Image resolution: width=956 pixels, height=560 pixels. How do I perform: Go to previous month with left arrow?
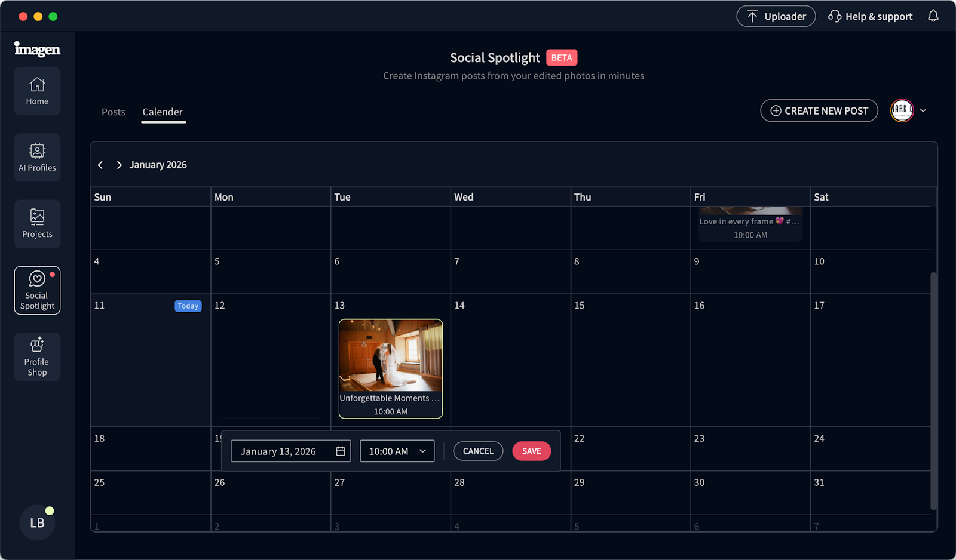click(100, 165)
